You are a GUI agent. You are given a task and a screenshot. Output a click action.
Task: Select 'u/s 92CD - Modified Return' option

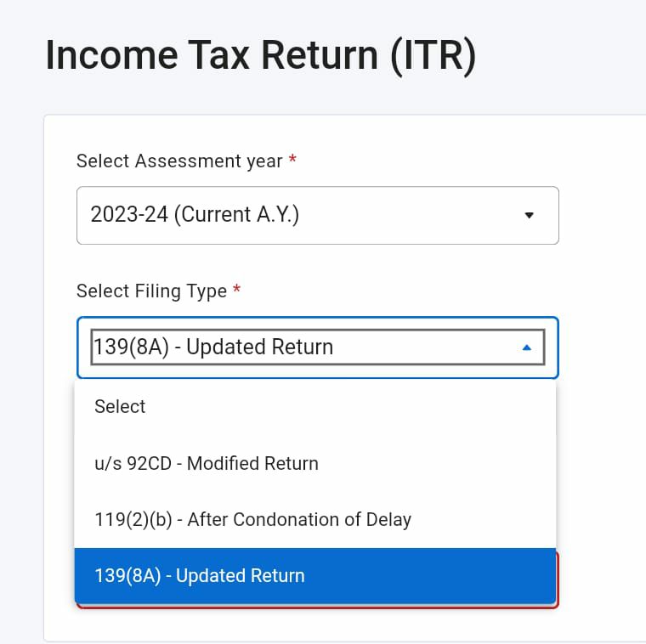(207, 463)
